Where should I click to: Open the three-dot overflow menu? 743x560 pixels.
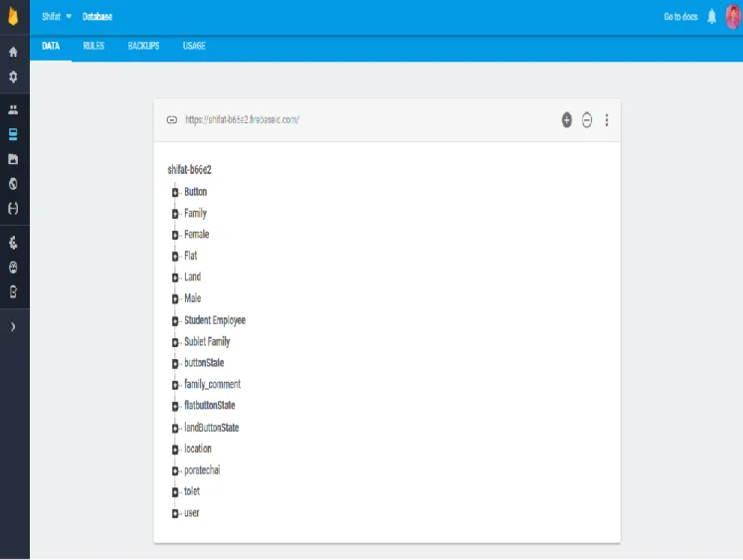point(607,120)
